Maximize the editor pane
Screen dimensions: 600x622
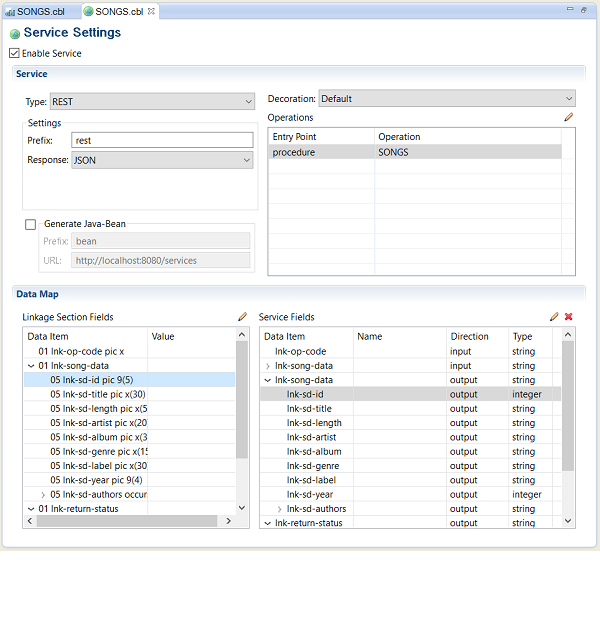[584, 9]
